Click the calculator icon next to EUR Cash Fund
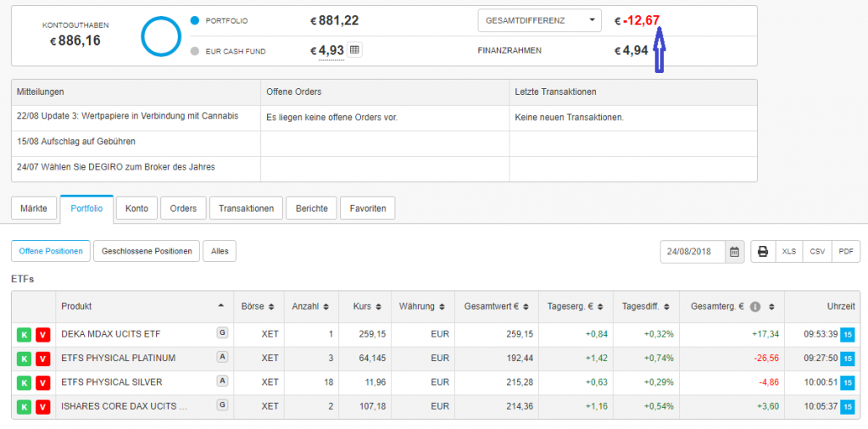The width and height of the screenshot is (868, 429). [x=354, y=50]
